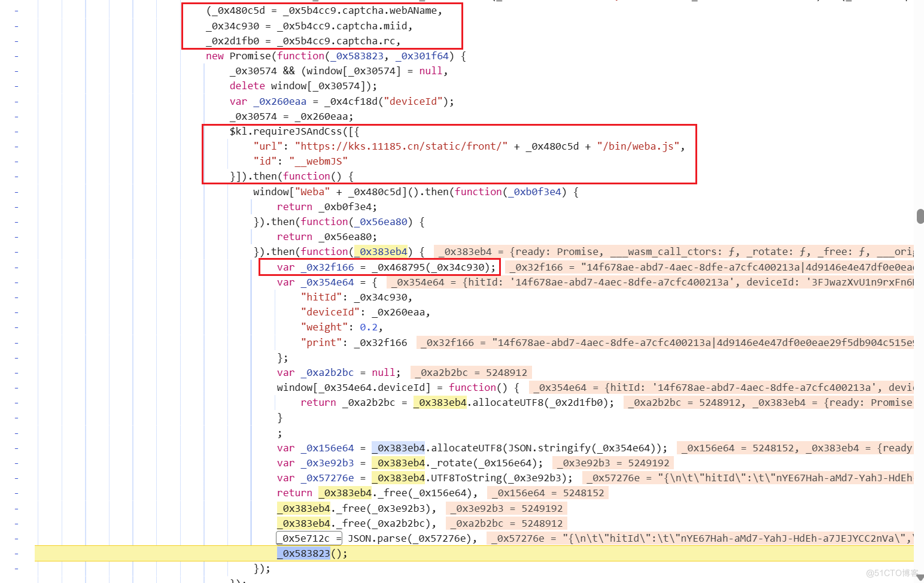Image resolution: width=924 pixels, height=583 pixels.
Task: Click the '_0x468795' function call
Action: tap(398, 268)
